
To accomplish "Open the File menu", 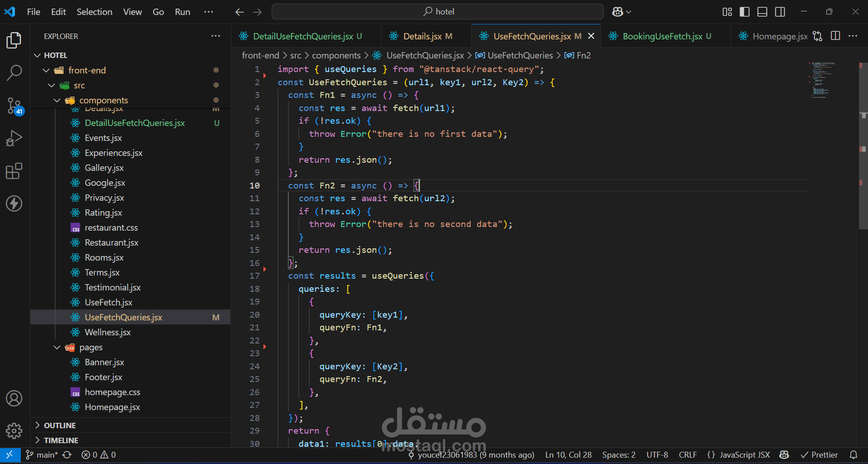I will [34, 12].
